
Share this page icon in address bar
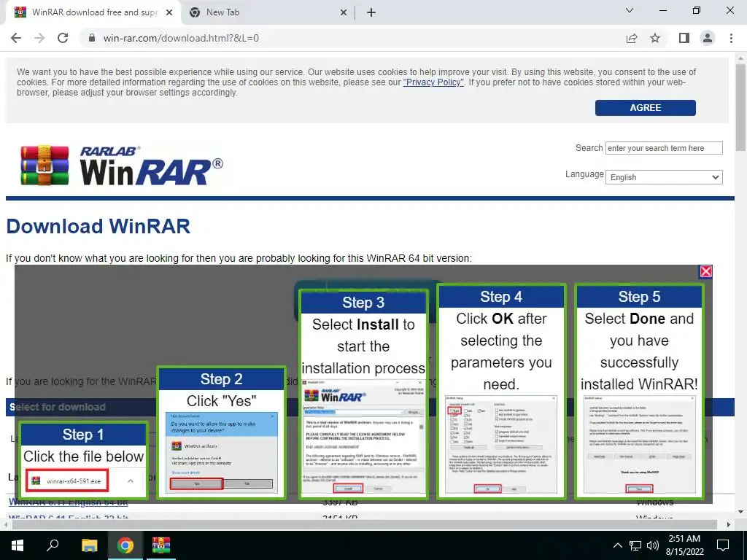click(x=632, y=38)
